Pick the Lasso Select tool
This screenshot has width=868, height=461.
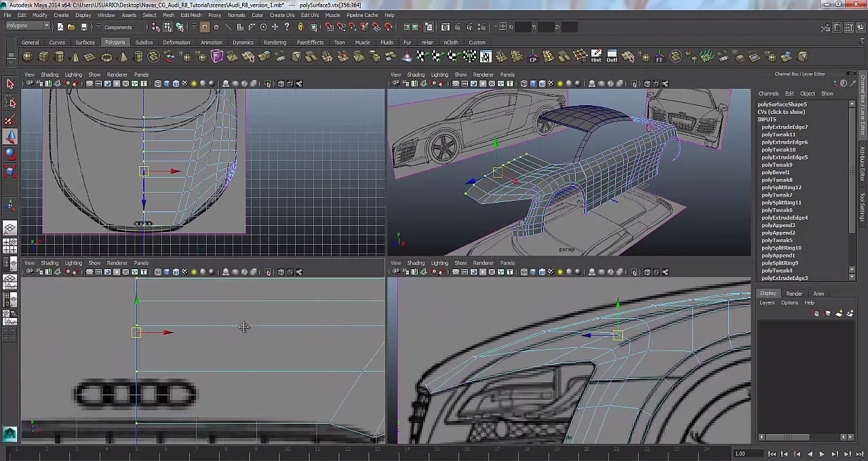[10, 102]
